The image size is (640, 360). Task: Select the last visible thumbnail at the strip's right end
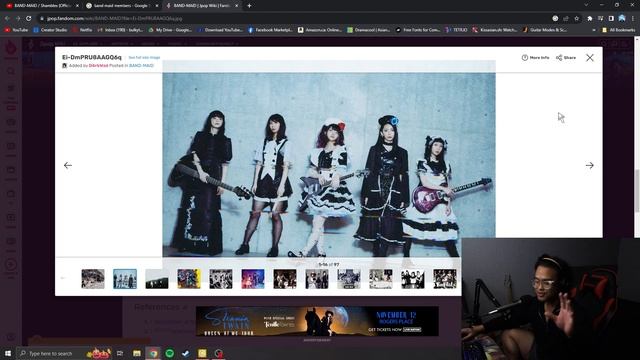pyautogui.click(x=445, y=279)
